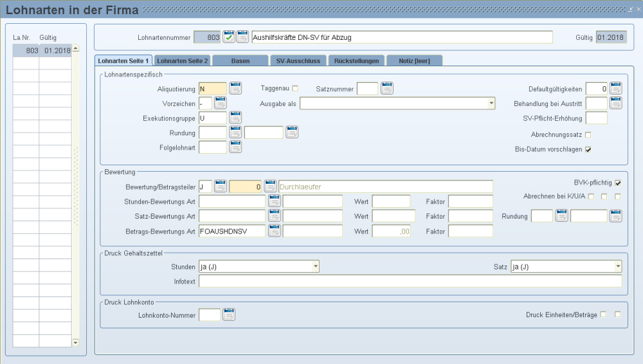
Task: Tick third Abrechnen bei K/U/A checkbox
Action: (617, 197)
